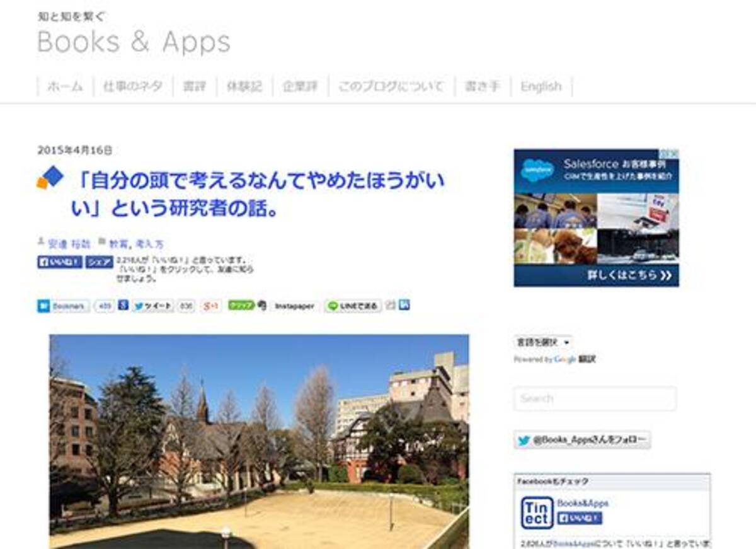Screen dimensions: 756x549
Task: Open author 安達 裕哉 link
Action: 69,244
